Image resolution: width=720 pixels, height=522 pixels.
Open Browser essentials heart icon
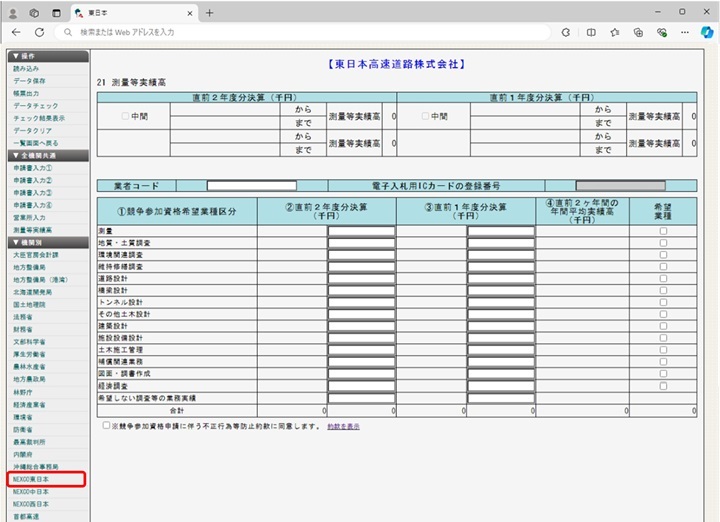[x=662, y=32]
